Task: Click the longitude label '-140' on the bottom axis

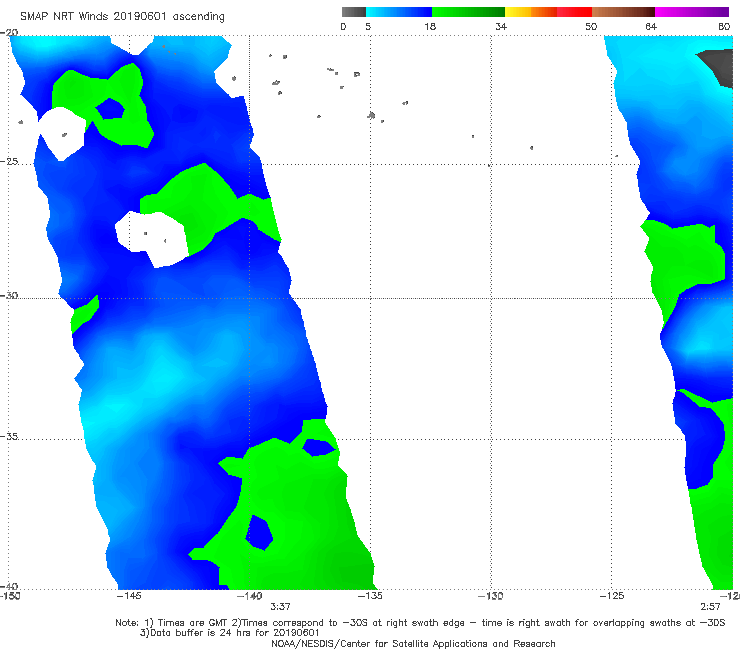Action: click(249, 596)
